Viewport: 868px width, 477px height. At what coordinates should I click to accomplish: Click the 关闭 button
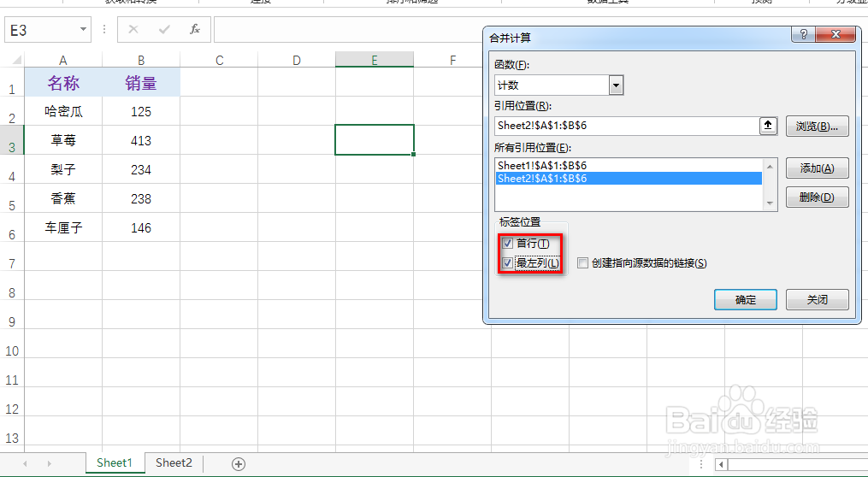pyautogui.click(x=817, y=299)
